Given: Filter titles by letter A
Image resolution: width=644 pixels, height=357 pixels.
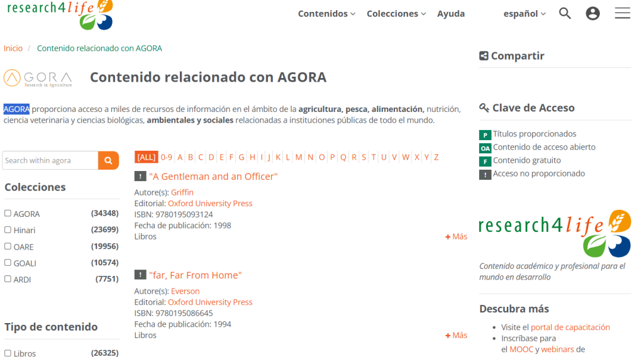Looking at the screenshot, I should click(x=180, y=157).
